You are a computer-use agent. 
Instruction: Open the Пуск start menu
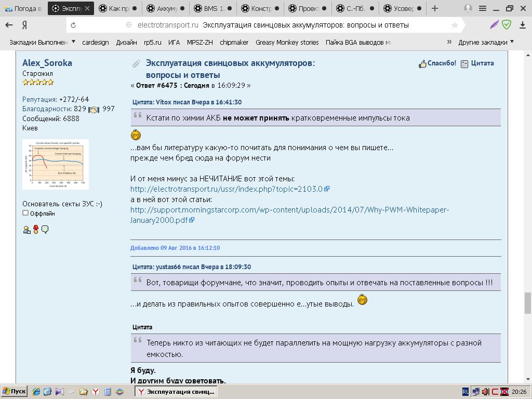coord(14,392)
